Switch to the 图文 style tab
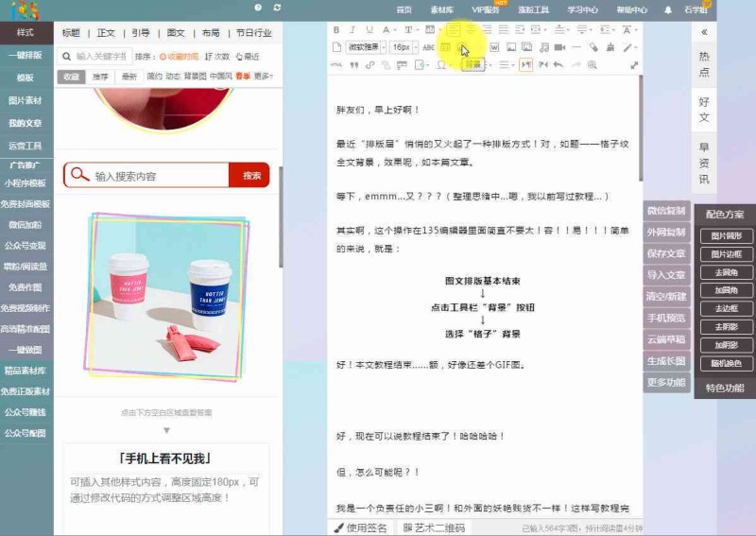The width and height of the screenshot is (756, 536). [x=176, y=32]
